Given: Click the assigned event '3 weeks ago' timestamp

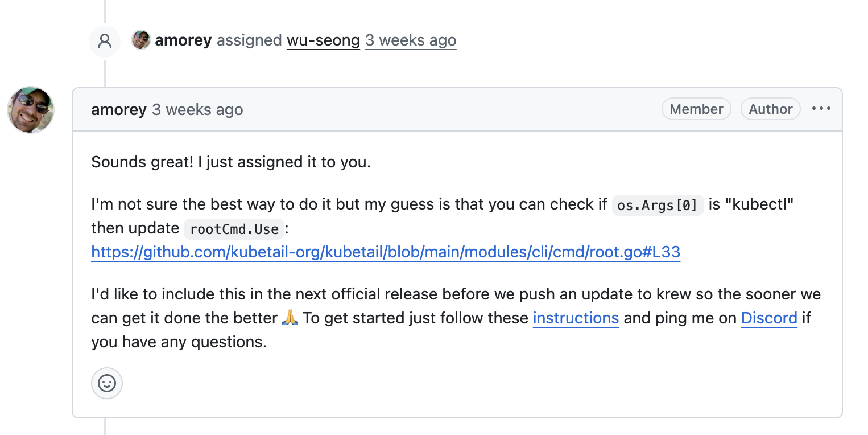Looking at the screenshot, I should tap(410, 40).
